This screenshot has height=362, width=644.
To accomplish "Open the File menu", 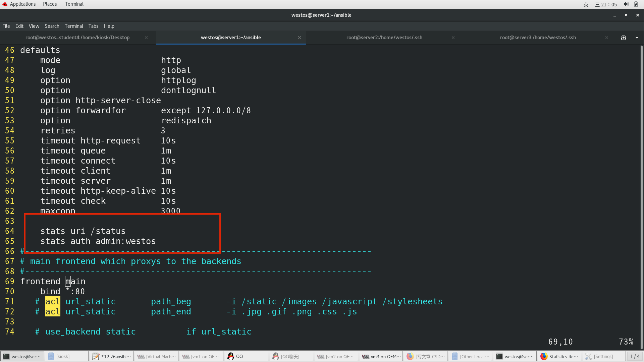I will [x=6, y=26].
